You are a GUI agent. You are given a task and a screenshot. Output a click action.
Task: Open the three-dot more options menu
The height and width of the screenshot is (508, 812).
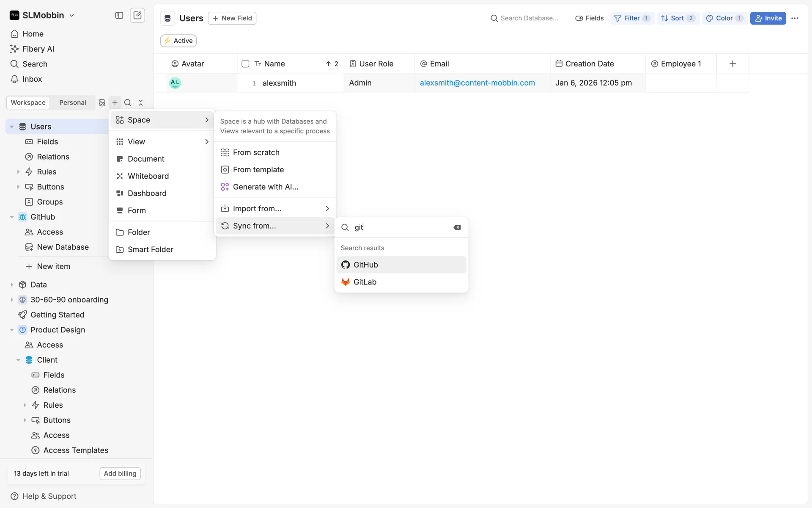(795, 18)
